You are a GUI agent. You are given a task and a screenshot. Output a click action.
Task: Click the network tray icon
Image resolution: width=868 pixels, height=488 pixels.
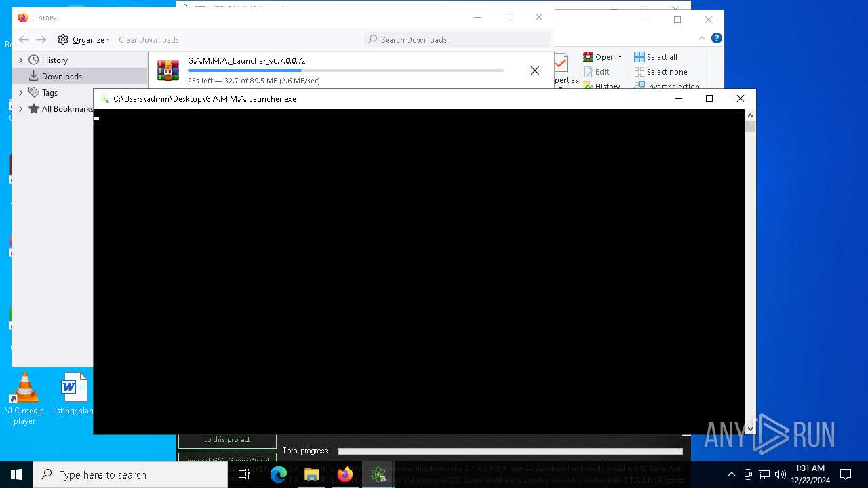point(764,474)
